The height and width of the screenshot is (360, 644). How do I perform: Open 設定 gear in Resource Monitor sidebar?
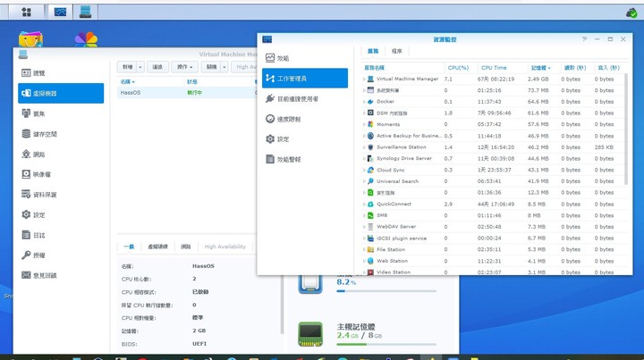[305, 139]
